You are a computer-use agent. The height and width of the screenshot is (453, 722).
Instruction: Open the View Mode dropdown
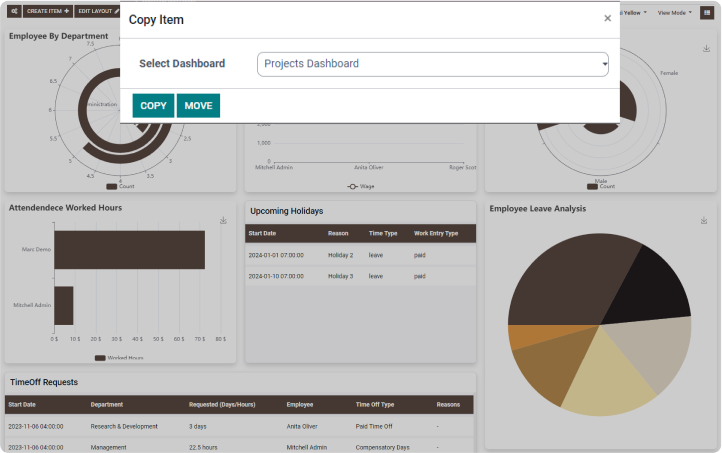[x=674, y=12]
